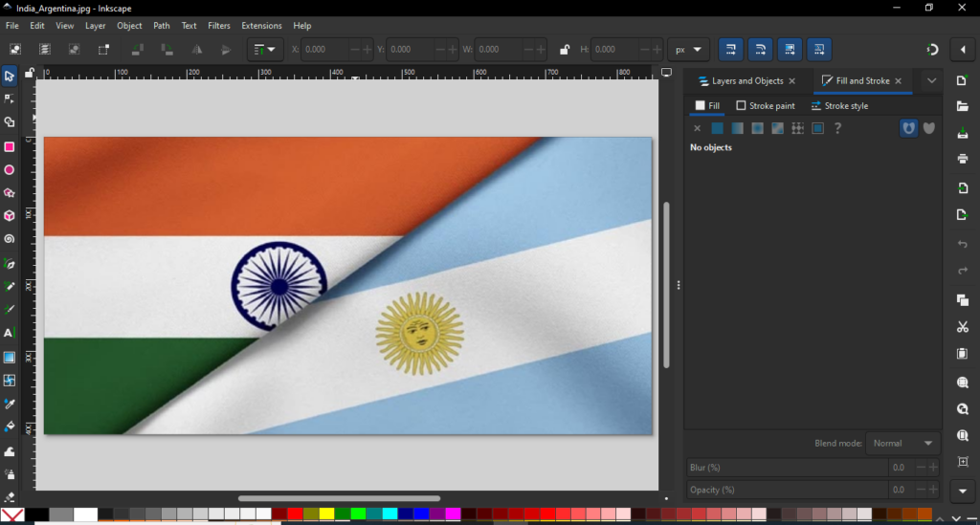This screenshot has height=525, width=980.
Task: Open the units px dropdown
Action: point(688,50)
